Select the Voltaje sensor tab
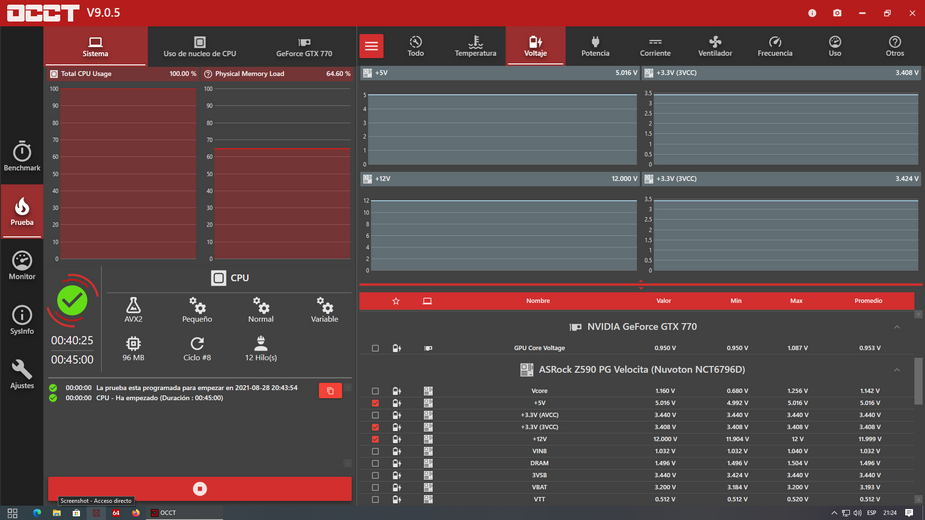 [x=535, y=46]
